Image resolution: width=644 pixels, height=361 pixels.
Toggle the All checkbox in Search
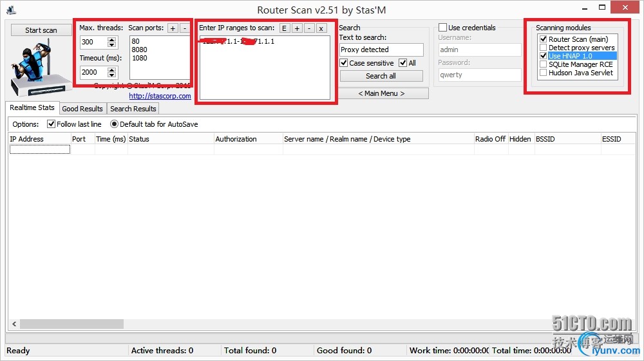click(403, 63)
